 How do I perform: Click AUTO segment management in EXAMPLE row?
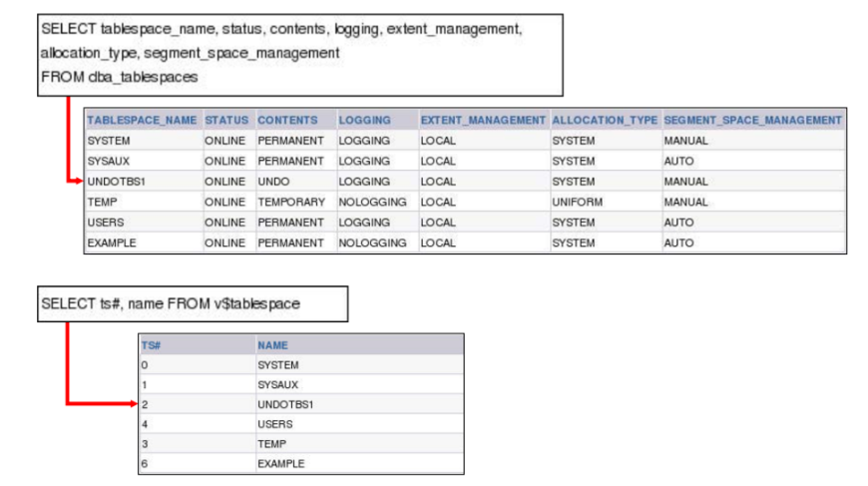tap(678, 243)
